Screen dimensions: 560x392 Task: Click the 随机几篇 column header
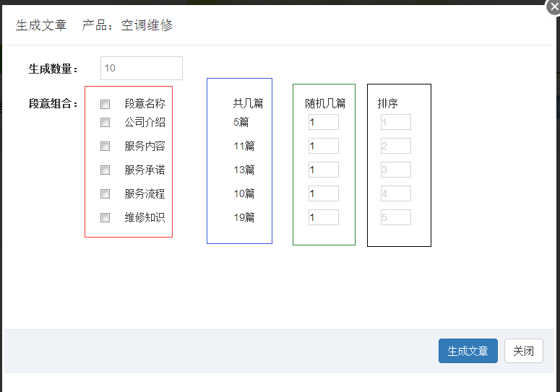tap(325, 103)
